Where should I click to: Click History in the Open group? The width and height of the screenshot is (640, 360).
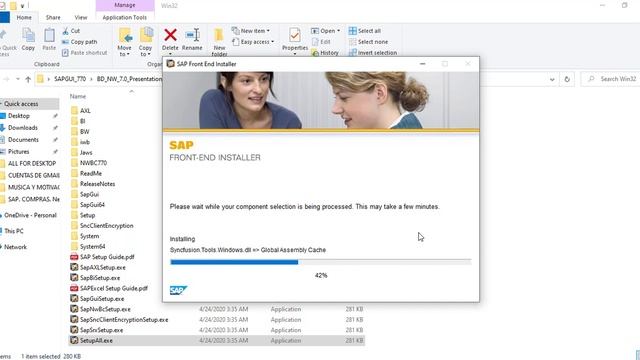(x=325, y=53)
